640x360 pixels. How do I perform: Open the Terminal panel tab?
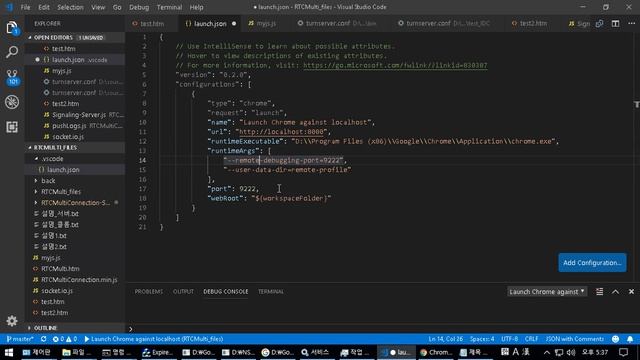271,291
